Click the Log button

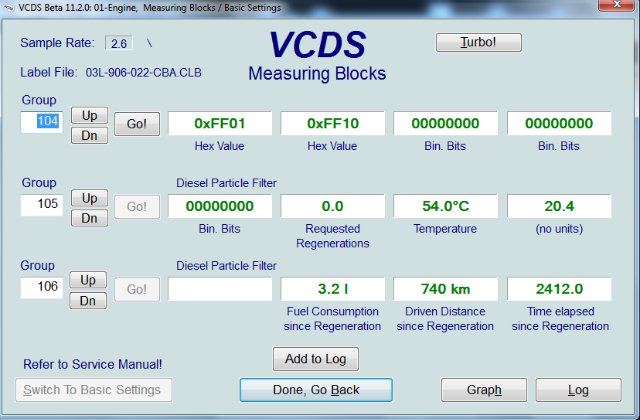tap(578, 390)
